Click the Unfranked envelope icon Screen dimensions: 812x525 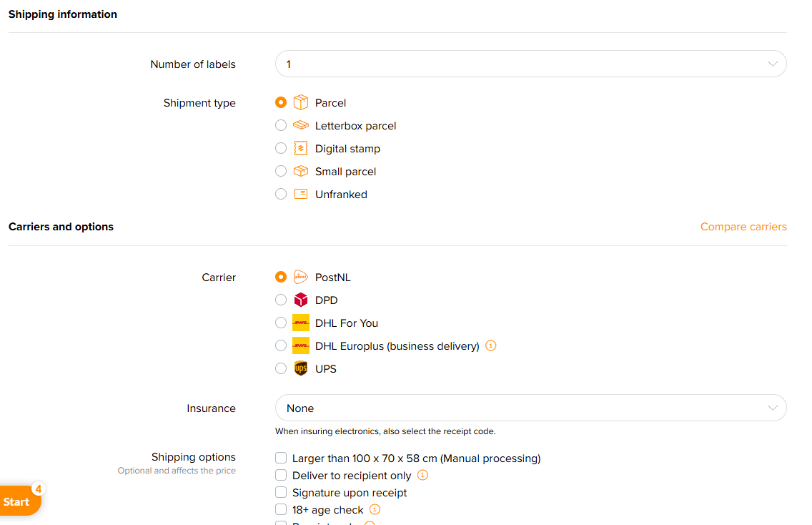pyautogui.click(x=301, y=195)
